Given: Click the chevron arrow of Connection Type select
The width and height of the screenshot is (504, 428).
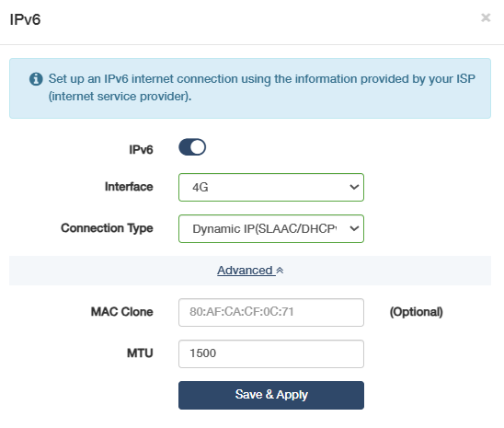Looking at the screenshot, I should (x=354, y=228).
